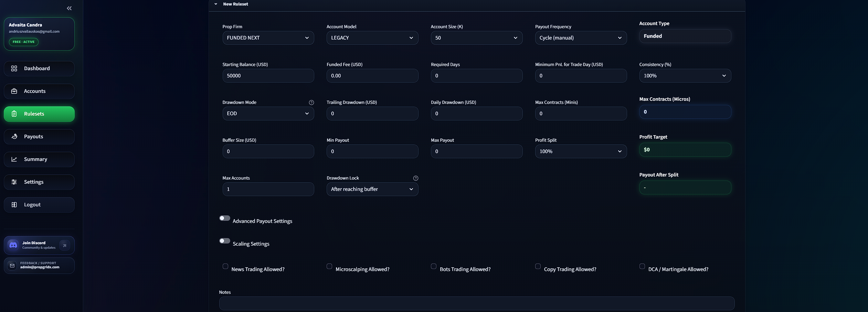Screen dimensions: 868x312
Task: Focus Funded Fee (USD) field
Action: click(x=372, y=76)
